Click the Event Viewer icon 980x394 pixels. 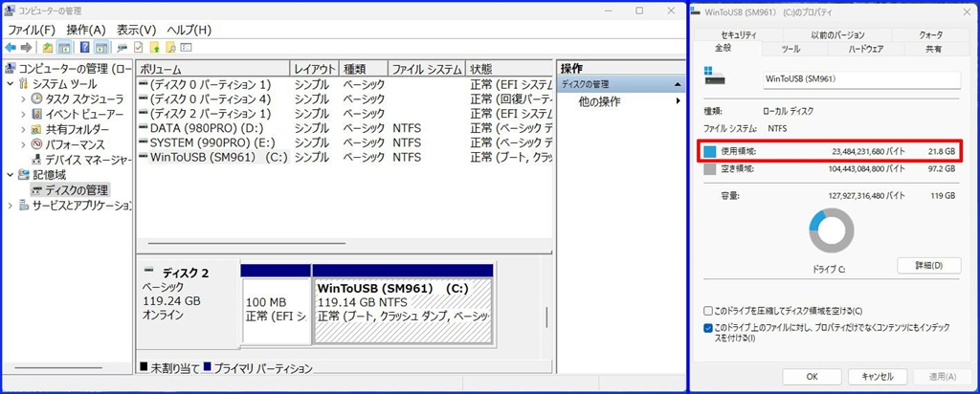coord(37,114)
